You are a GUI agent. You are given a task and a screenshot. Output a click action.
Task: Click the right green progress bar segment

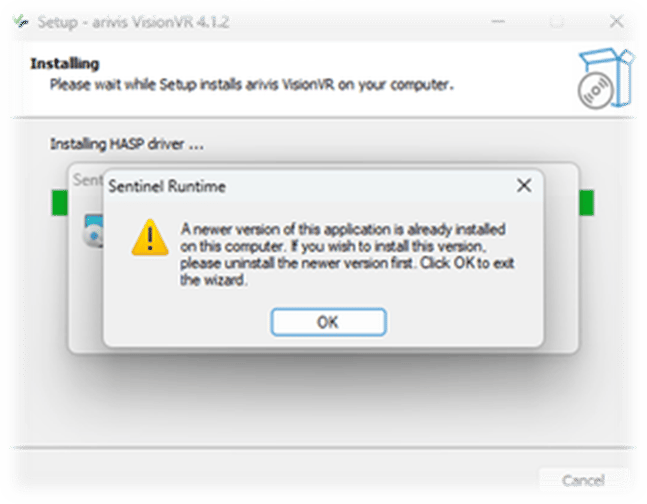click(x=586, y=203)
